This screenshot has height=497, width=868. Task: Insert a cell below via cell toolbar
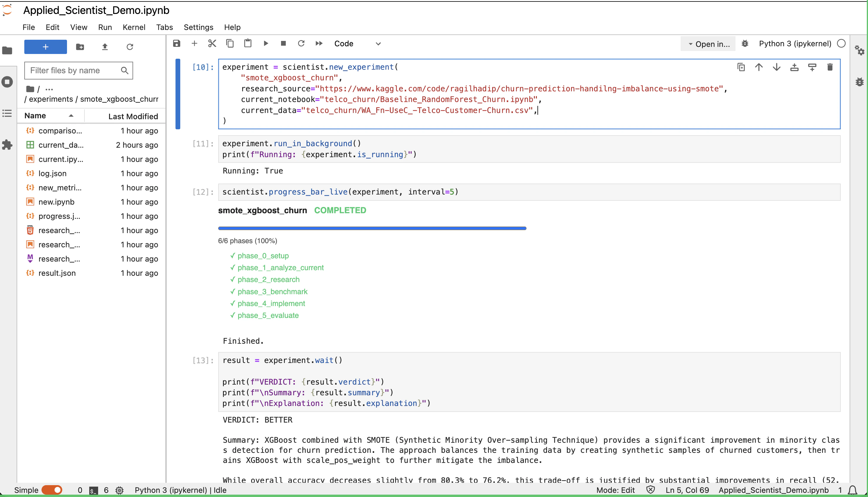812,67
